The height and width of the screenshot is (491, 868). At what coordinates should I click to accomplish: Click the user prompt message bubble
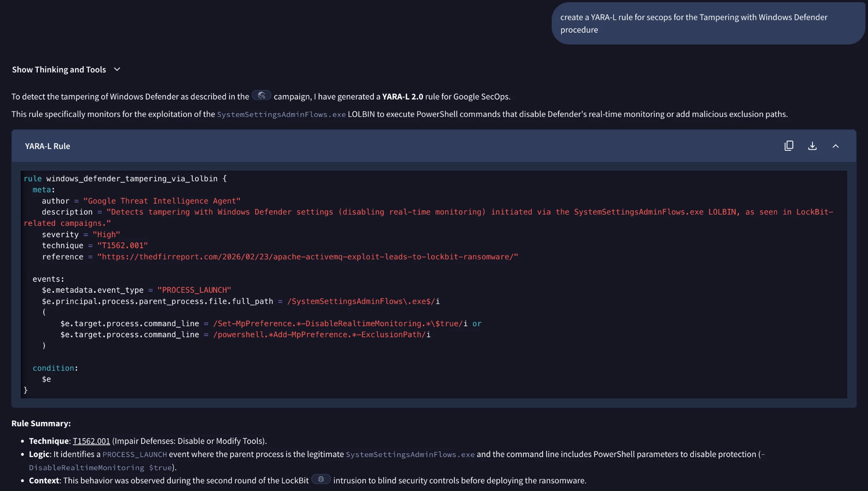click(708, 23)
